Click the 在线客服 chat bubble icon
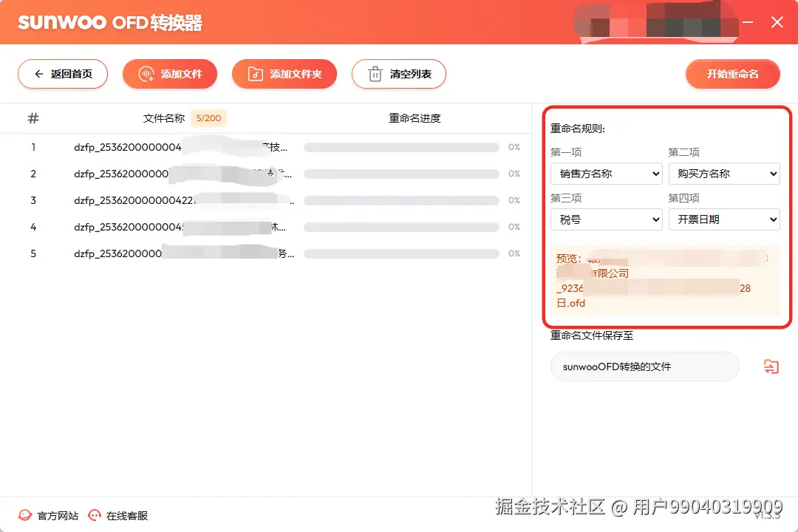The width and height of the screenshot is (798, 532). tap(95, 515)
